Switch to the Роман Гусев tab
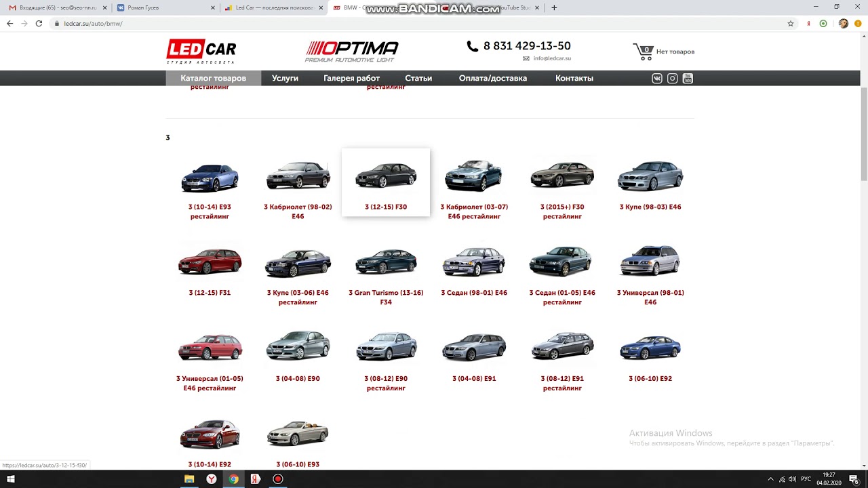868x488 pixels. (x=165, y=7)
